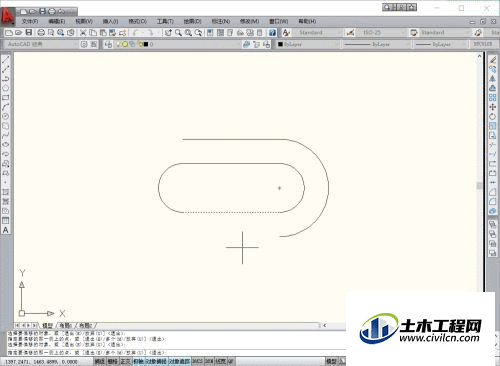500x366 pixels.
Task: Open the Layer Properties Manager icon
Action: pyautogui.click(x=108, y=44)
